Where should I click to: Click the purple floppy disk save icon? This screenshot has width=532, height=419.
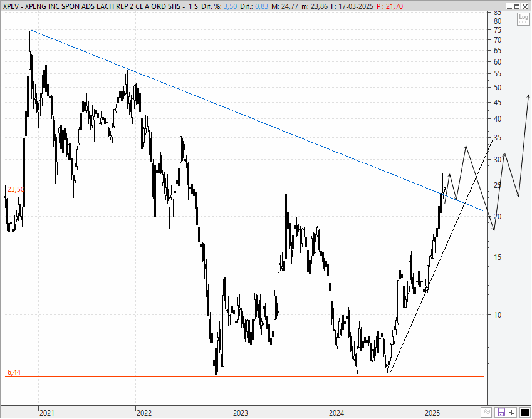[x=501, y=413]
